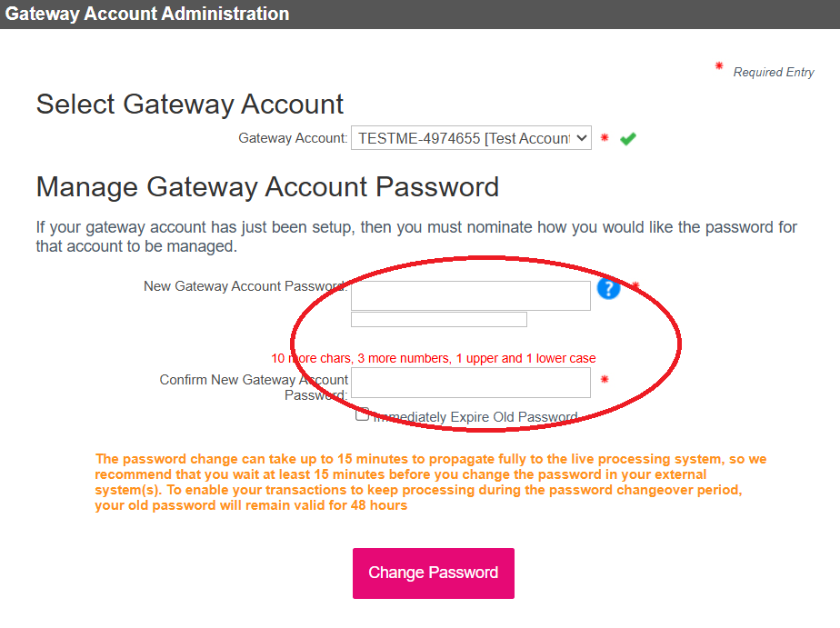Click the red asterisk beside the Confirm password field
Viewport: 840px width, 628px height.
pyautogui.click(x=604, y=380)
